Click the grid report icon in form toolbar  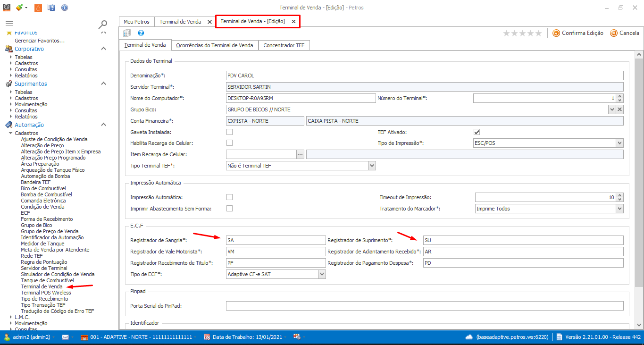(127, 33)
